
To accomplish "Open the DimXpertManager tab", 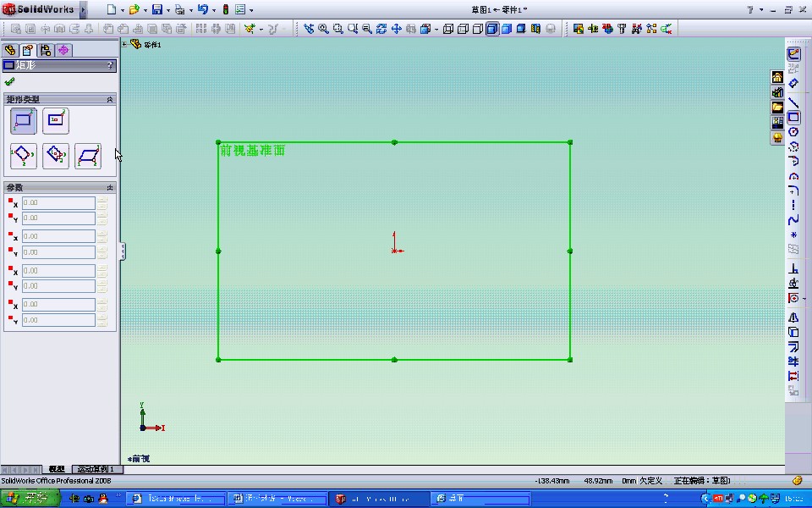I will pos(63,50).
